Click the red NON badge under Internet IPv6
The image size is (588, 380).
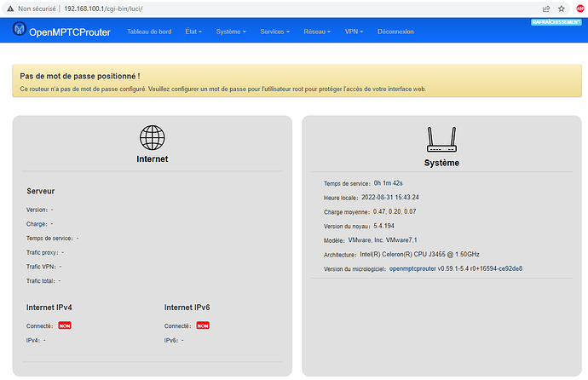203,325
